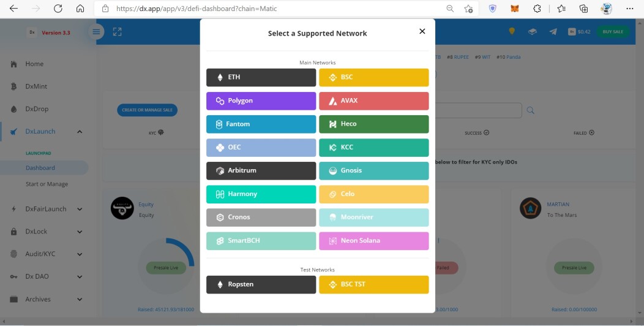Go to browser home page
644x326 pixels.
(x=80, y=9)
